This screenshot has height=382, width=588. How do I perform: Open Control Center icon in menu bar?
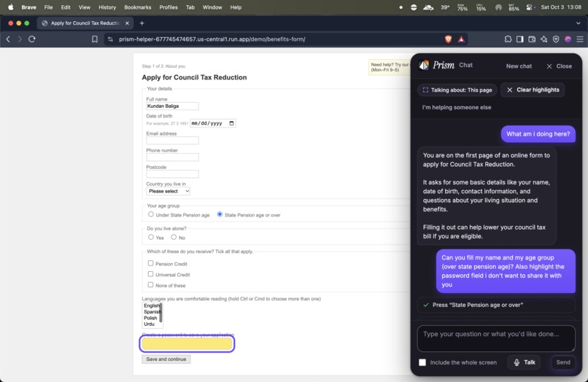coord(530,7)
